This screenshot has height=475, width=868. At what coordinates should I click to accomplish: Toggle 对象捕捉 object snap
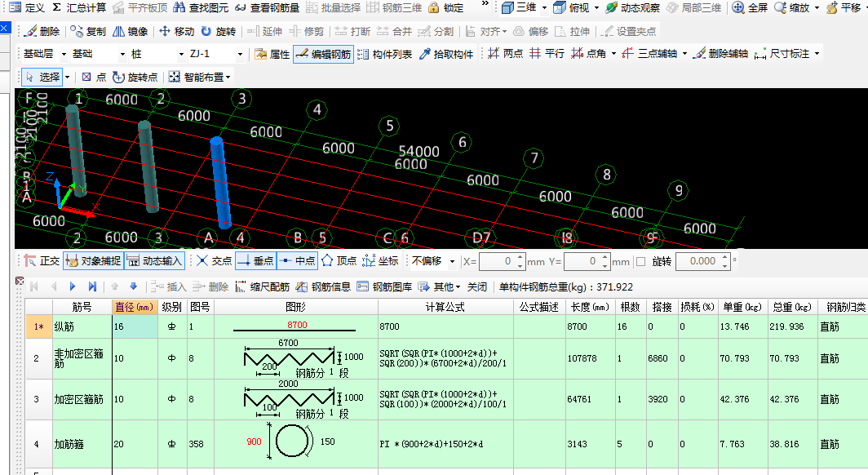click(93, 260)
